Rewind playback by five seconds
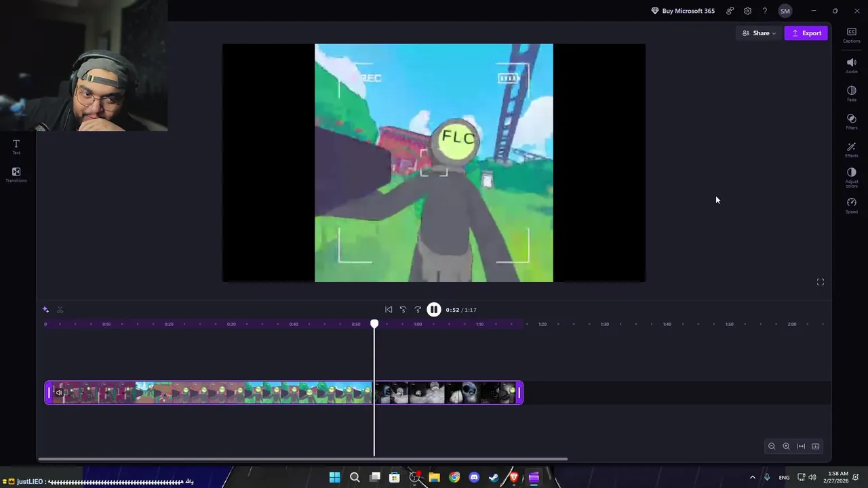This screenshot has width=868, height=488. 403,310
